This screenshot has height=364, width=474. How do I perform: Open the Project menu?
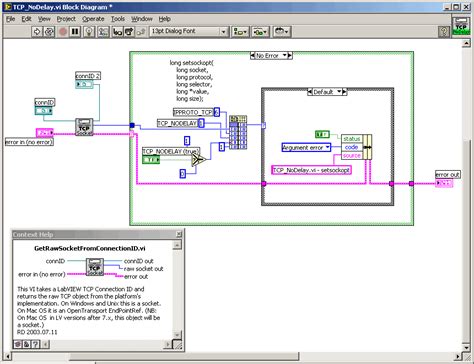coord(66,19)
